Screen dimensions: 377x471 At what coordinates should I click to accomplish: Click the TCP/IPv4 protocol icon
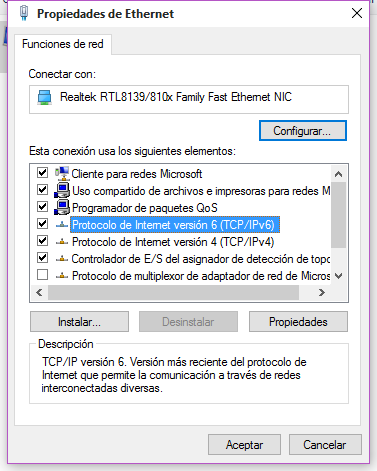(x=62, y=242)
